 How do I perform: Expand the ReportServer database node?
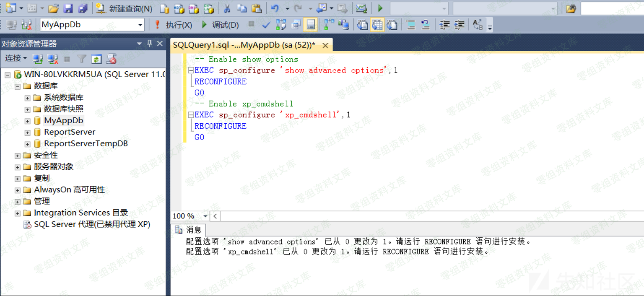tap(27, 132)
